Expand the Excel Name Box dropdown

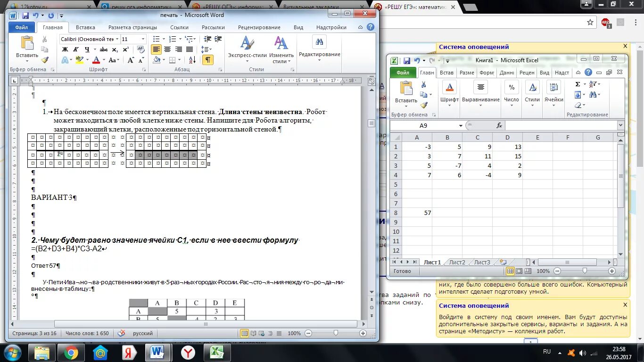(x=461, y=125)
